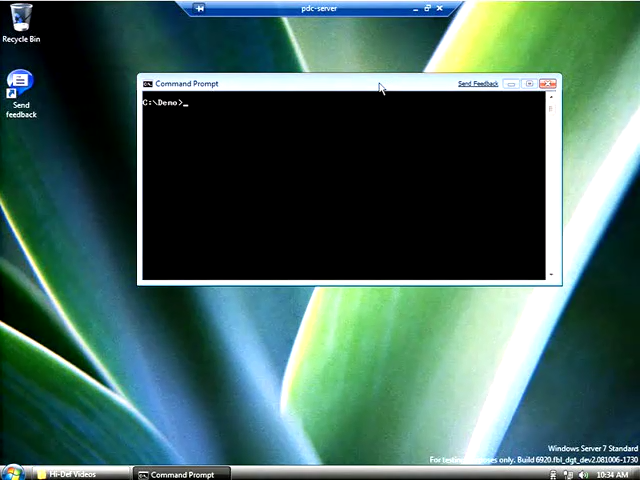Viewport: 640px width, 480px height.
Task: Toggle the pin on the pdc-server connection bar
Action: pos(199,8)
